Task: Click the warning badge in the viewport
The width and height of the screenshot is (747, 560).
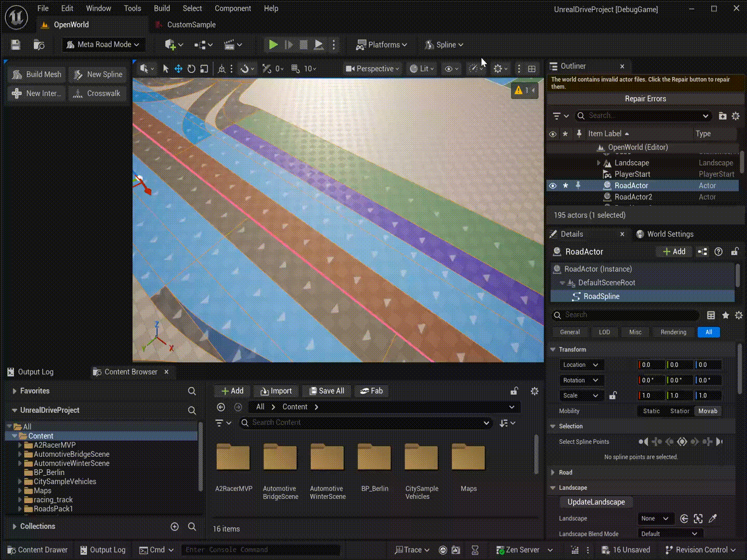Action: click(x=524, y=90)
